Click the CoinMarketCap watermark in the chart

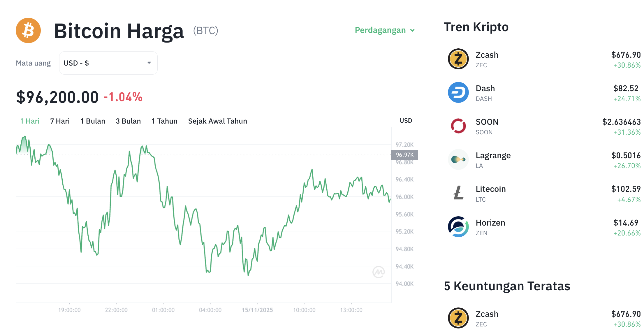(378, 272)
